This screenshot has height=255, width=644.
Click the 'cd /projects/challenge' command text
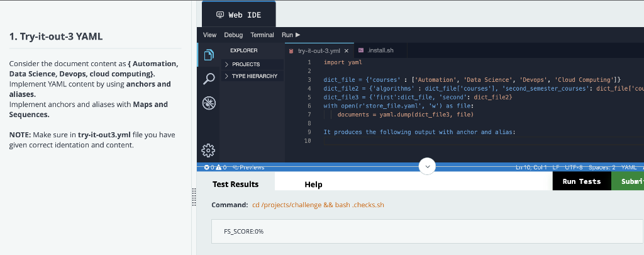(x=318, y=205)
